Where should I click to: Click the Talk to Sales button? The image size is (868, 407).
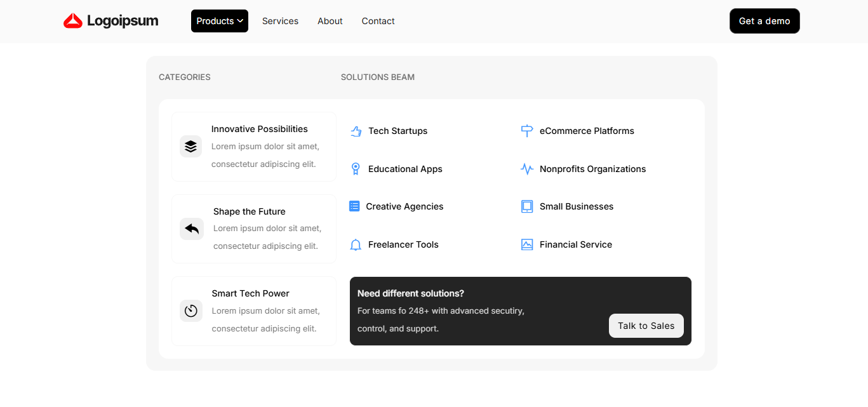(x=646, y=326)
